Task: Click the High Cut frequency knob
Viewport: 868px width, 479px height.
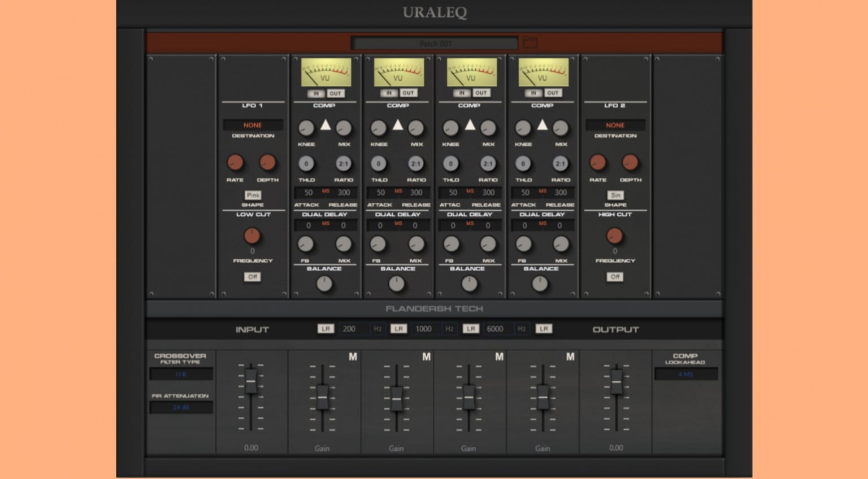Action: pos(614,236)
